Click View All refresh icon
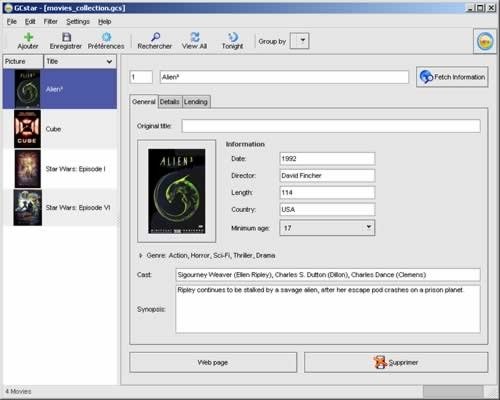Image resolution: width=500 pixels, height=400 pixels. tap(195, 37)
